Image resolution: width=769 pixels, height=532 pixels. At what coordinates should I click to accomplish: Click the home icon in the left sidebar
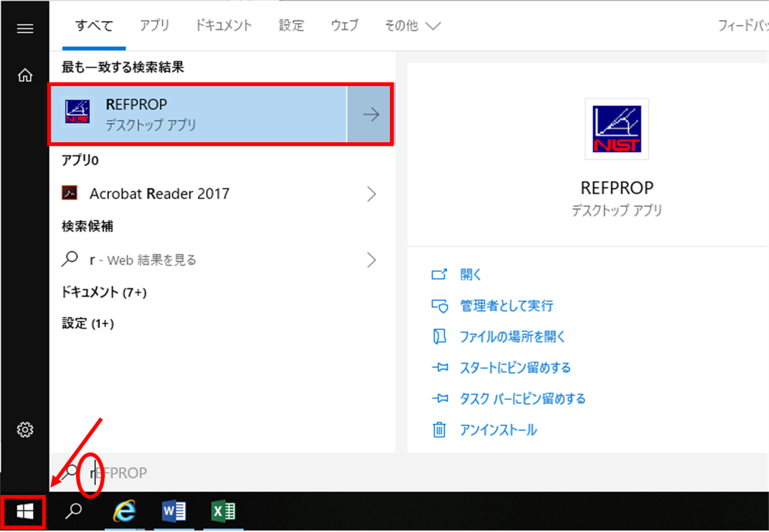[x=24, y=75]
